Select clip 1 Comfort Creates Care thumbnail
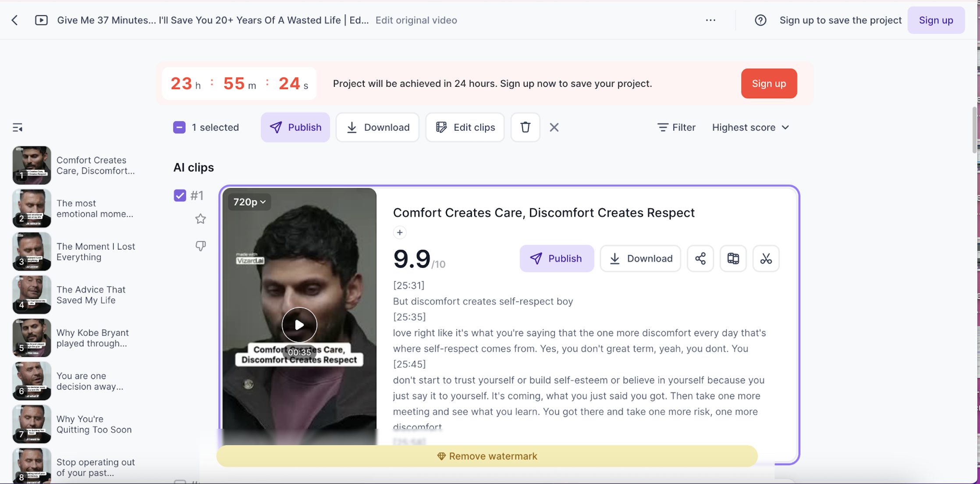Image resolution: width=980 pixels, height=484 pixels. pyautogui.click(x=32, y=165)
